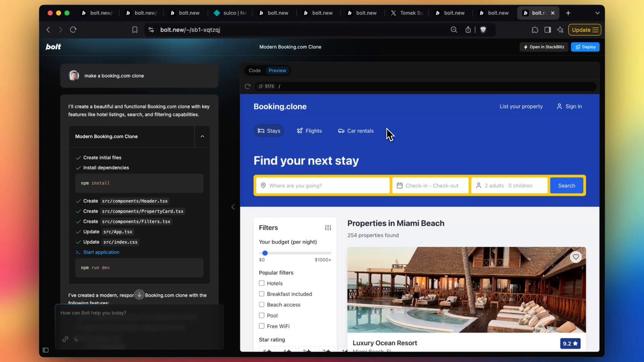Viewport: 644px width, 362px height.
Task: Click the Bolt logo
Action: pyautogui.click(x=53, y=47)
